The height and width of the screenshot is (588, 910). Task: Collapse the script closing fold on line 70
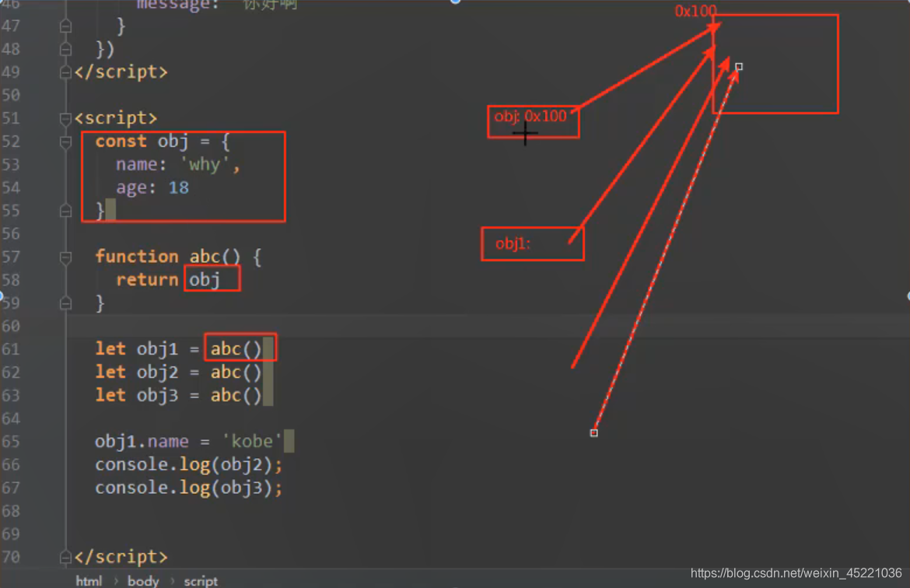65,557
